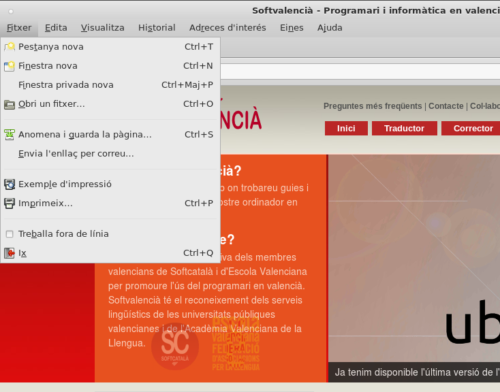Toggle the Treballa fora de línia checkbox
The height and width of the screenshot is (392, 500).
[10, 234]
